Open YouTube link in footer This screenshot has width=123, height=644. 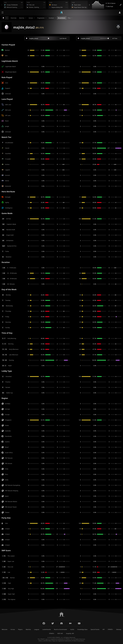[x=79, y=623]
